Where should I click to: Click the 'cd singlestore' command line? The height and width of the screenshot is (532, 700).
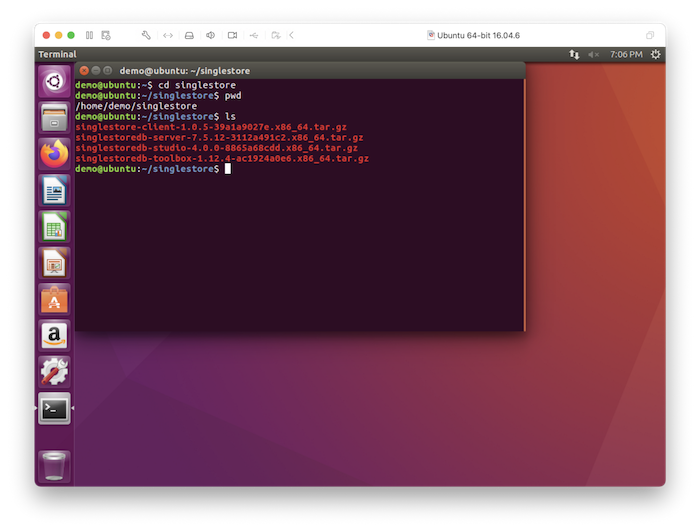click(x=155, y=85)
